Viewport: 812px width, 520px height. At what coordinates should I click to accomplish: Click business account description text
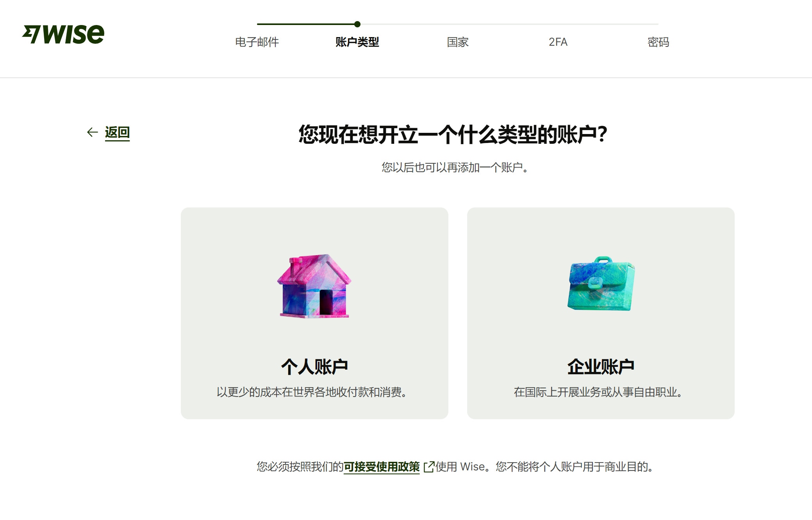click(598, 392)
